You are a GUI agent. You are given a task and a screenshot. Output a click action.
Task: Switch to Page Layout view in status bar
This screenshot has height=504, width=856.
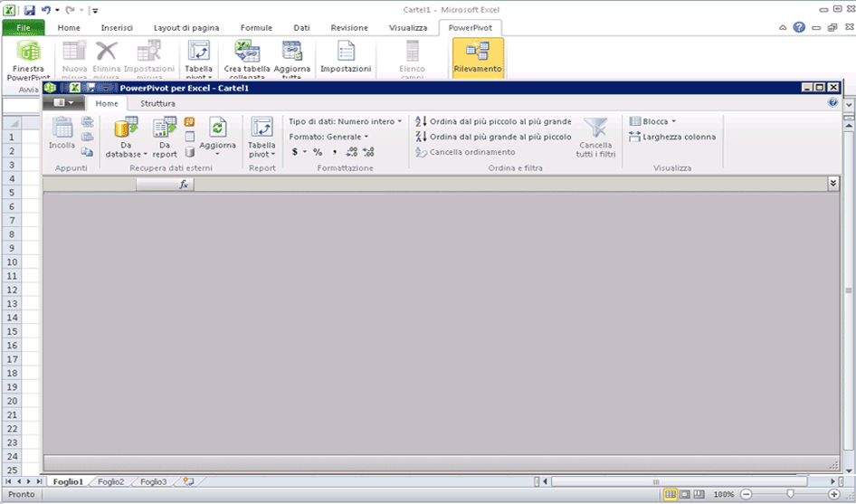tap(685, 494)
